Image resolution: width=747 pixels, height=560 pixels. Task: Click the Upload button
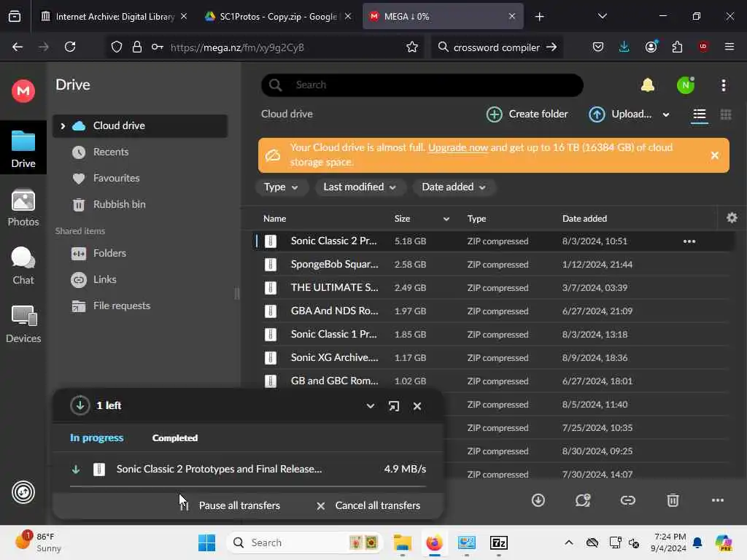620,114
